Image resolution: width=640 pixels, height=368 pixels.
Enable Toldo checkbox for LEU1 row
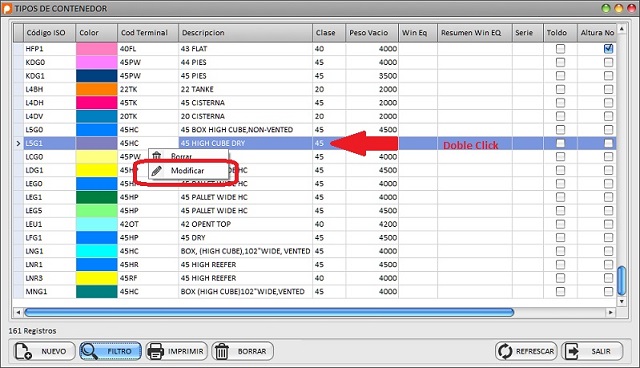point(560,224)
